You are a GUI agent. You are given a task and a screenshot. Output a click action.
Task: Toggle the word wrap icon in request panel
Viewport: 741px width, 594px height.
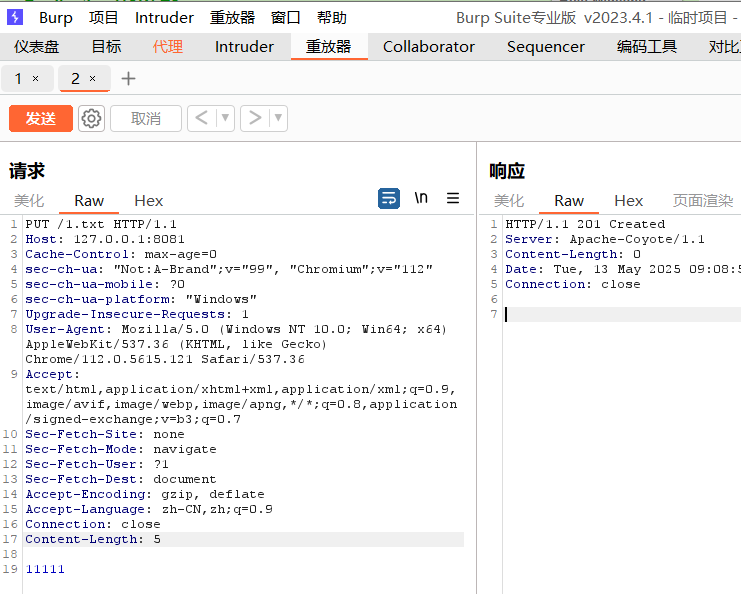pyautogui.click(x=389, y=198)
